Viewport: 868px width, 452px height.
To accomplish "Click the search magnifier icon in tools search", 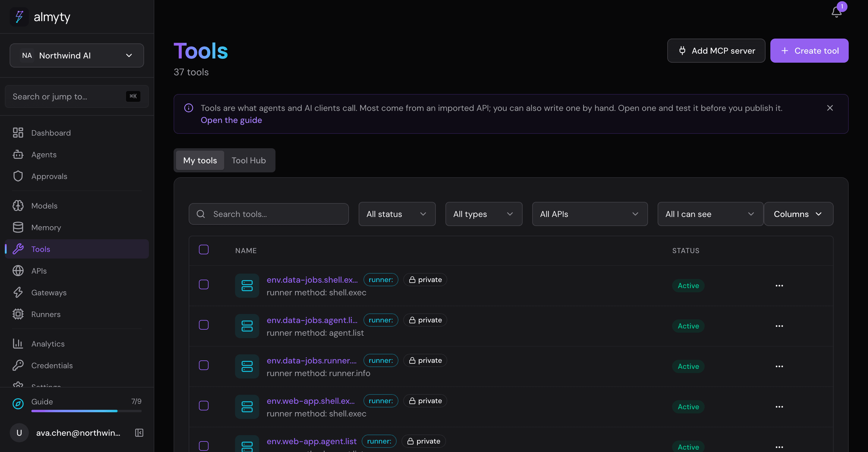I will point(201,214).
